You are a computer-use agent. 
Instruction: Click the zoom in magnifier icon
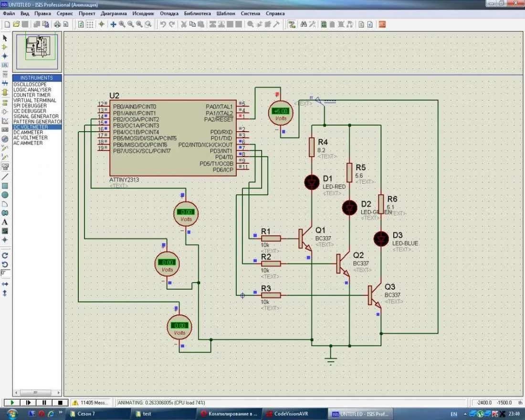point(122,24)
